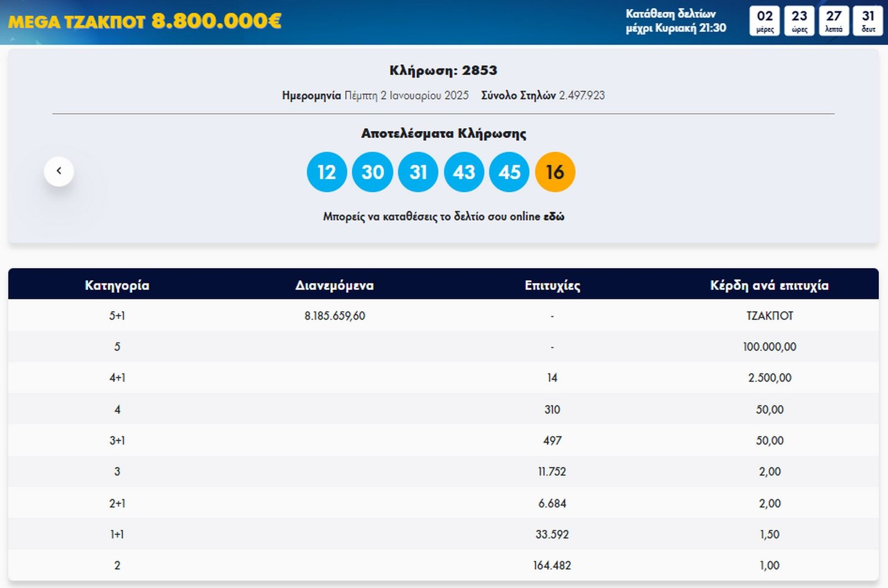
Task: Click the hours countdown box
Action: pos(799,21)
